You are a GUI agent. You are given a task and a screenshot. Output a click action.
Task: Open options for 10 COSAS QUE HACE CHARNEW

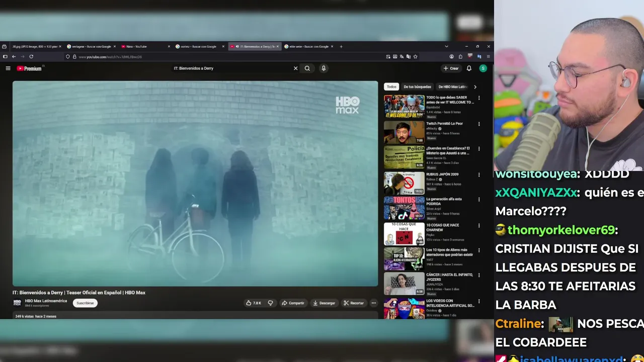pyautogui.click(x=478, y=225)
